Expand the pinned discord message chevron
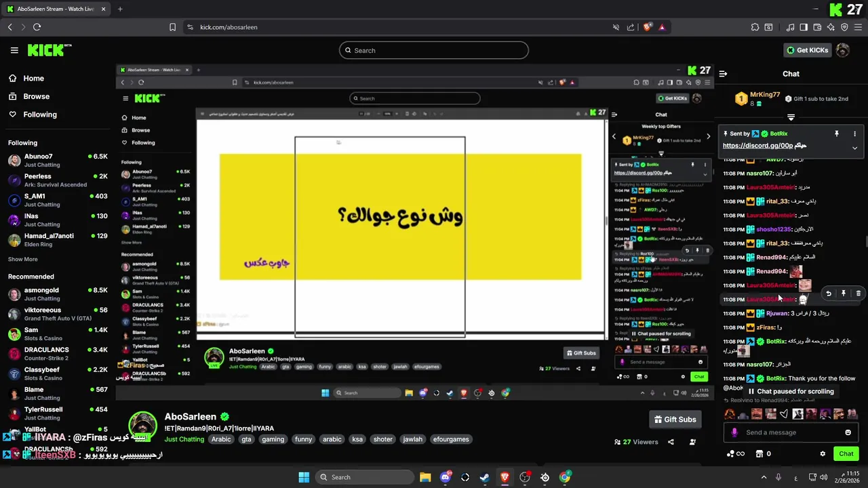Image resolution: width=868 pixels, height=488 pixels. (x=854, y=148)
